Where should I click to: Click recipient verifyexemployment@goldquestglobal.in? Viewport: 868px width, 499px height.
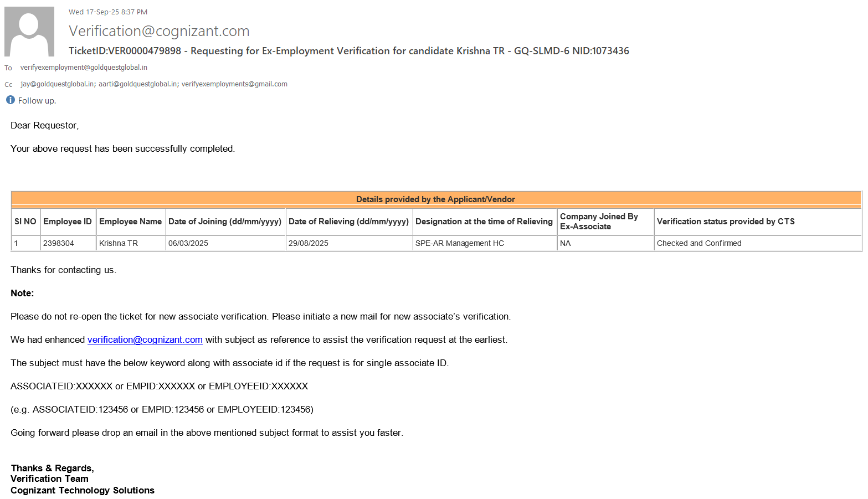click(x=84, y=68)
